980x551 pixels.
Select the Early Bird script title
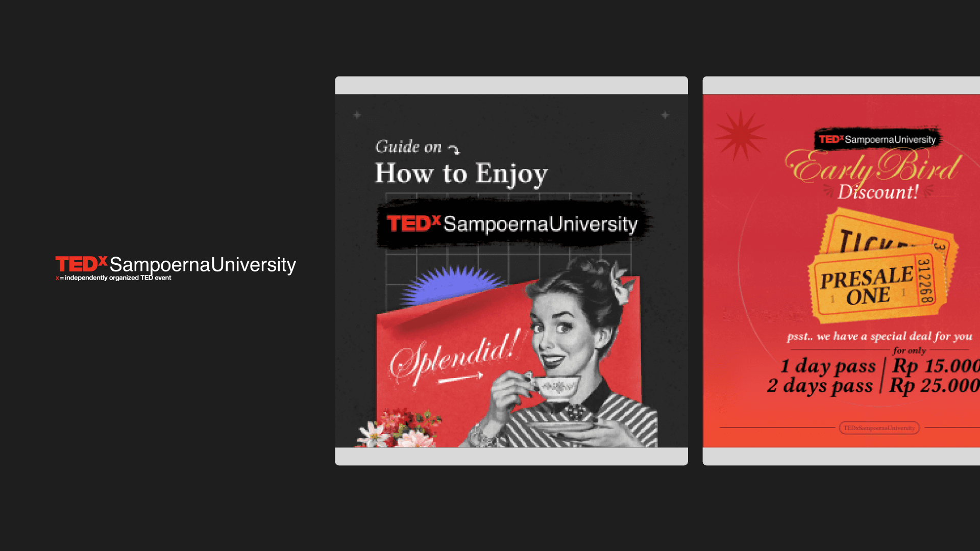[874, 167]
